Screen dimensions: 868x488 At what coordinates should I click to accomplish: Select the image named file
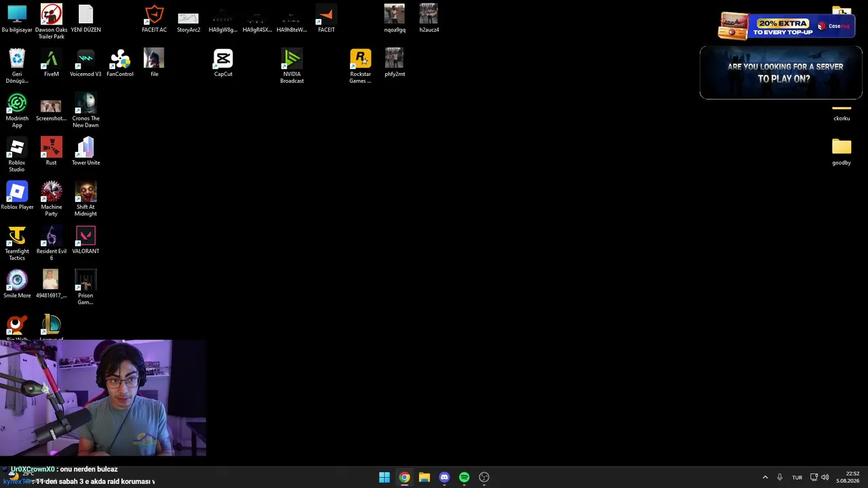(154, 63)
